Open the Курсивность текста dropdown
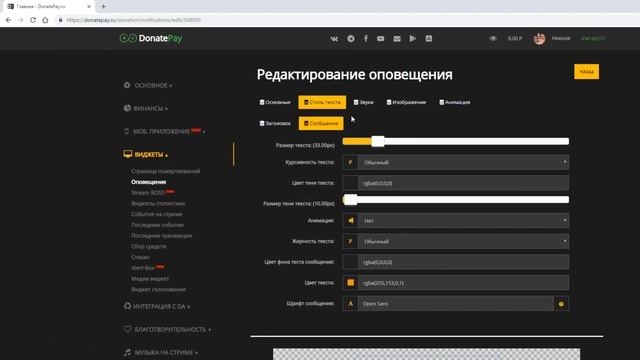 (x=463, y=162)
